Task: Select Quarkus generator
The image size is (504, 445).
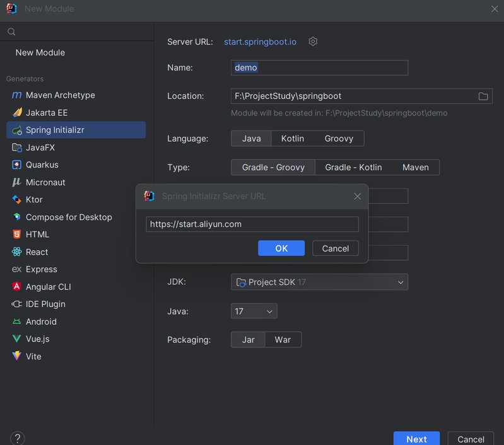Action: (x=76, y=165)
